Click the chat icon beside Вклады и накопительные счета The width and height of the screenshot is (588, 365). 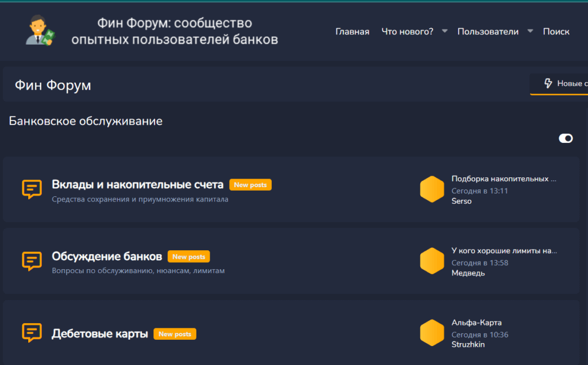click(32, 189)
